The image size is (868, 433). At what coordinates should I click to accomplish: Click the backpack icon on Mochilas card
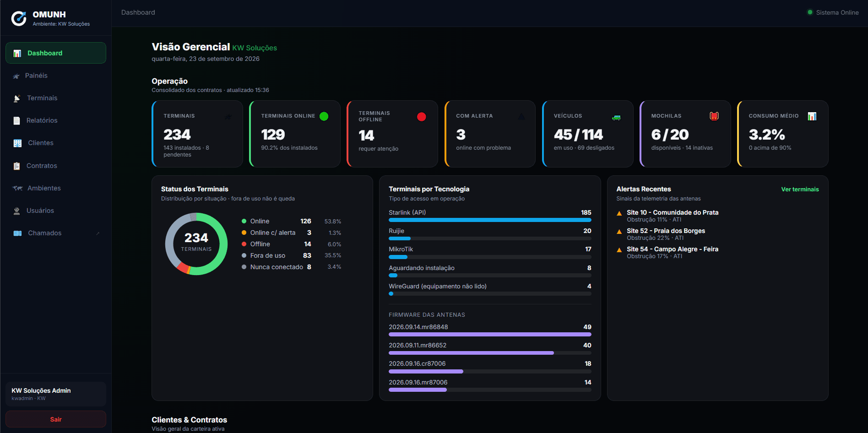click(x=714, y=116)
